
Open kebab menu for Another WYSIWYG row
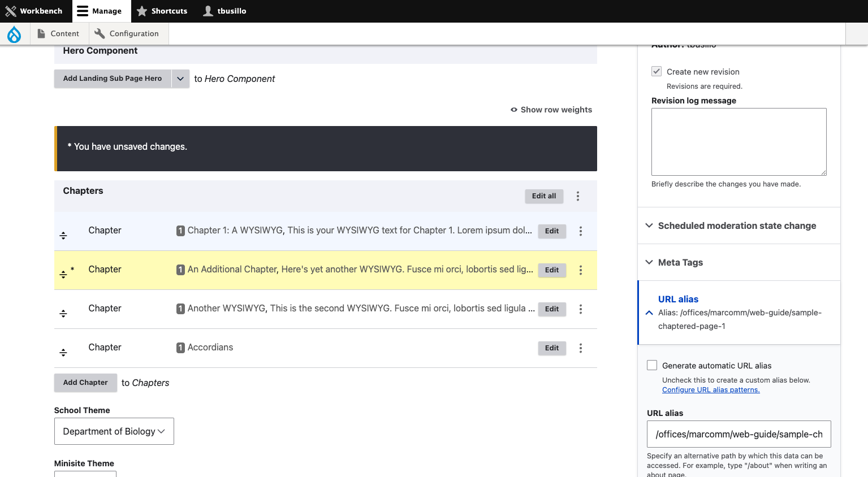tap(581, 309)
